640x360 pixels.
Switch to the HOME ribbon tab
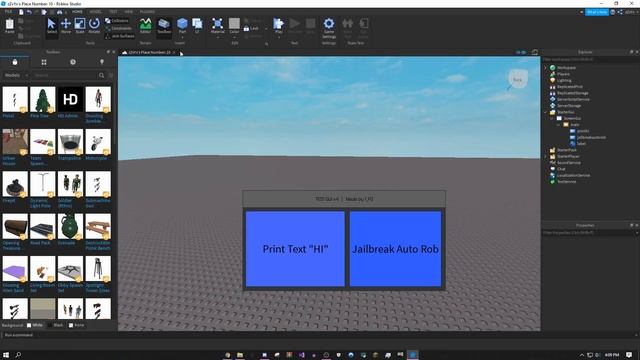click(77, 12)
